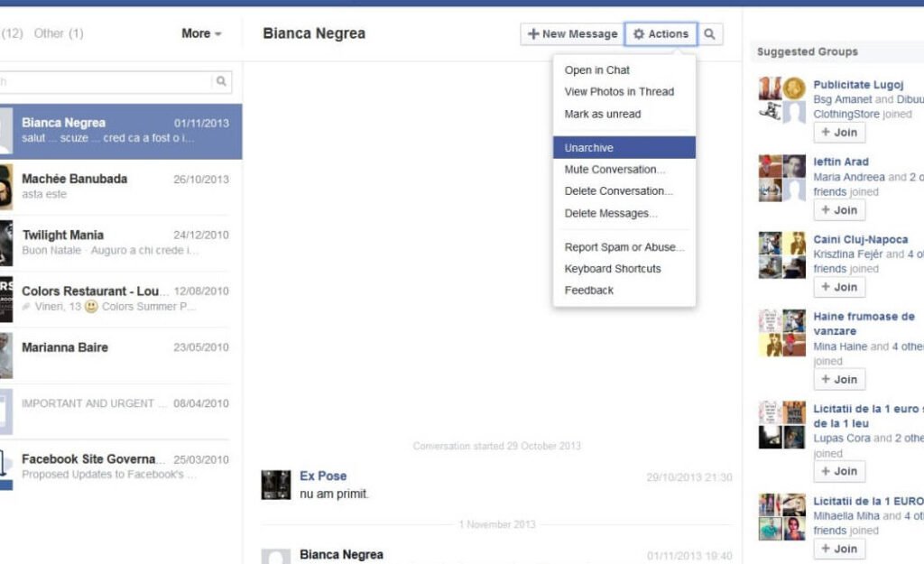Click the New Message button
Image resolution: width=924 pixels, height=564 pixels.
pos(572,34)
